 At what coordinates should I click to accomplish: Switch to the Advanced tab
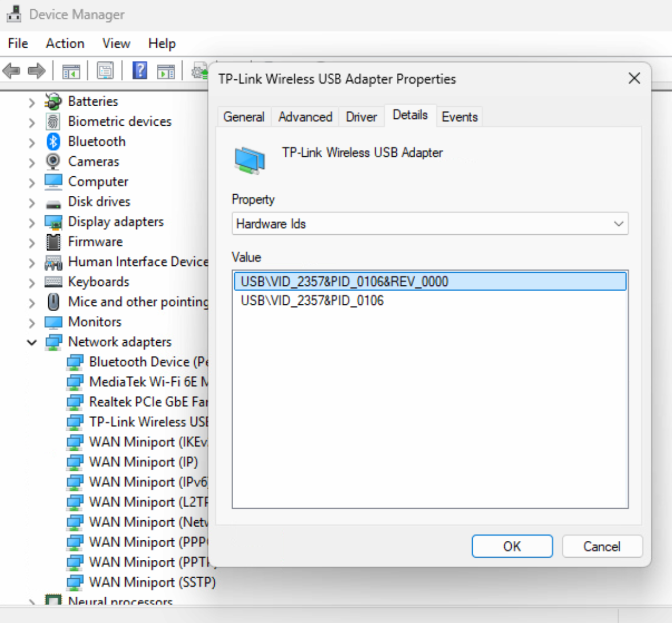coord(305,117)
